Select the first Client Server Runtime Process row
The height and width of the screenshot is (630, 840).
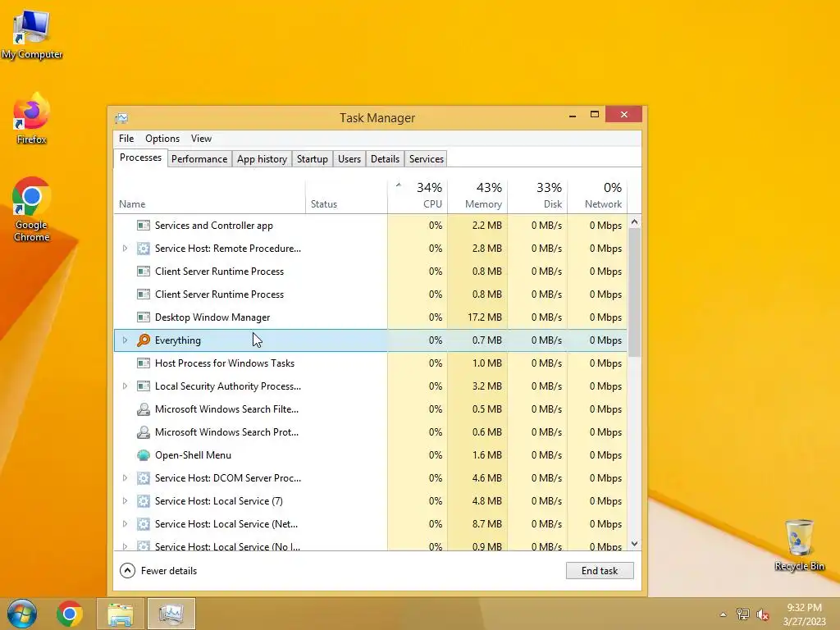(x=370, y=272)
